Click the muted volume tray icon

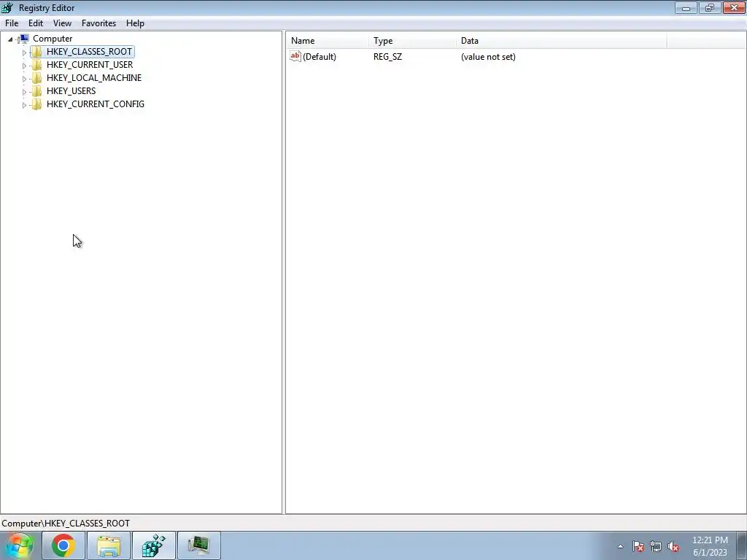click(673, 547)
